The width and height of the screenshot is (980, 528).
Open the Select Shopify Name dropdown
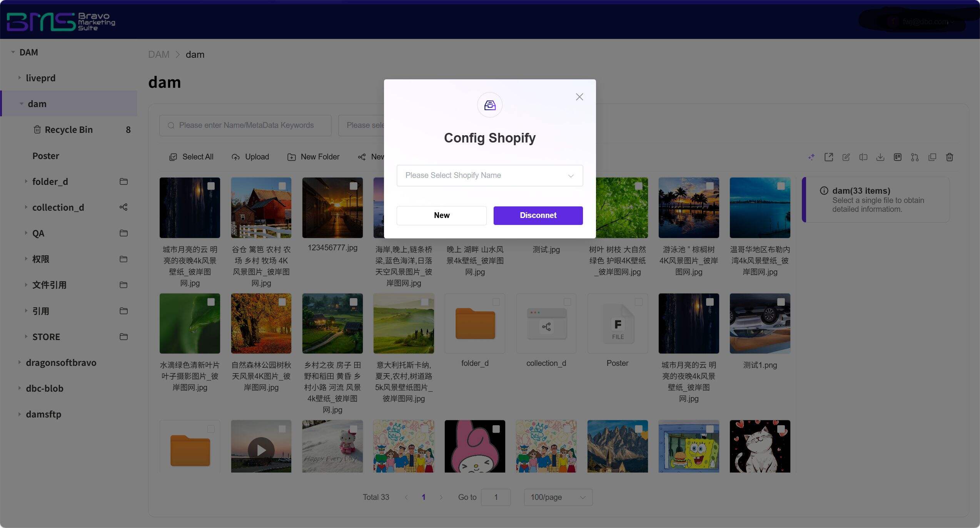click(x=489, y=176)
